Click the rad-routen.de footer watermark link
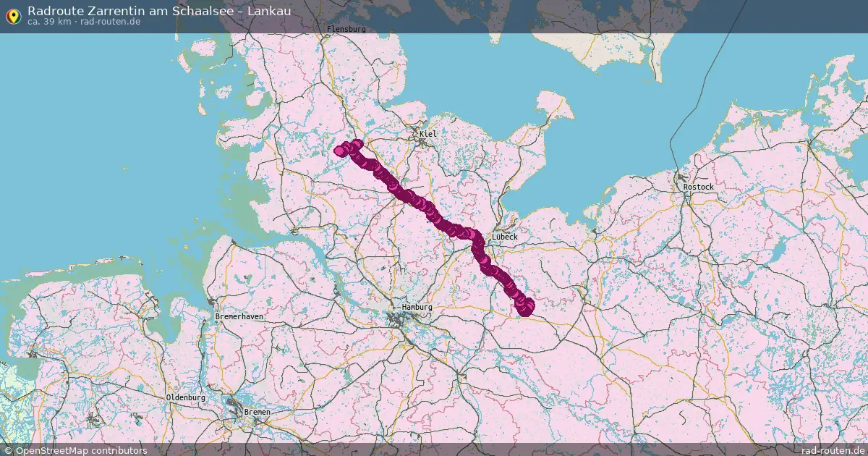 pyautogui.click(x=834, y=450)
